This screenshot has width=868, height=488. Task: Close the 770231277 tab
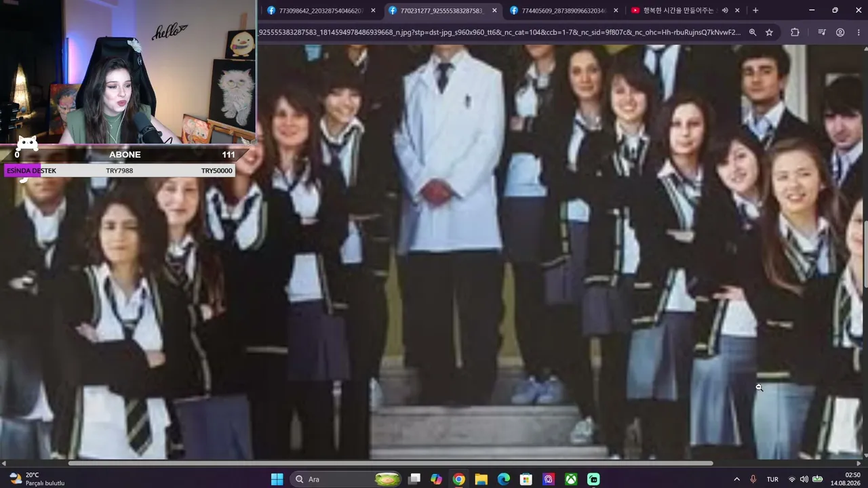click(494, 10)
